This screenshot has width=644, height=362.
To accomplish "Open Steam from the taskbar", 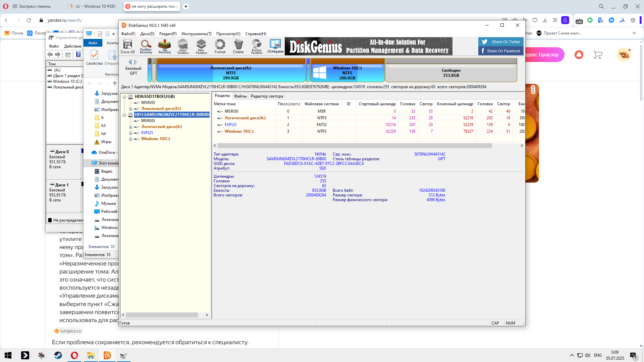I will (x=58, y=356).
